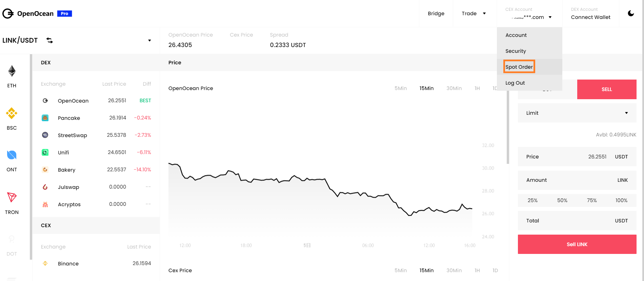Select 30Min on Cex Price chart

(454, 271)
